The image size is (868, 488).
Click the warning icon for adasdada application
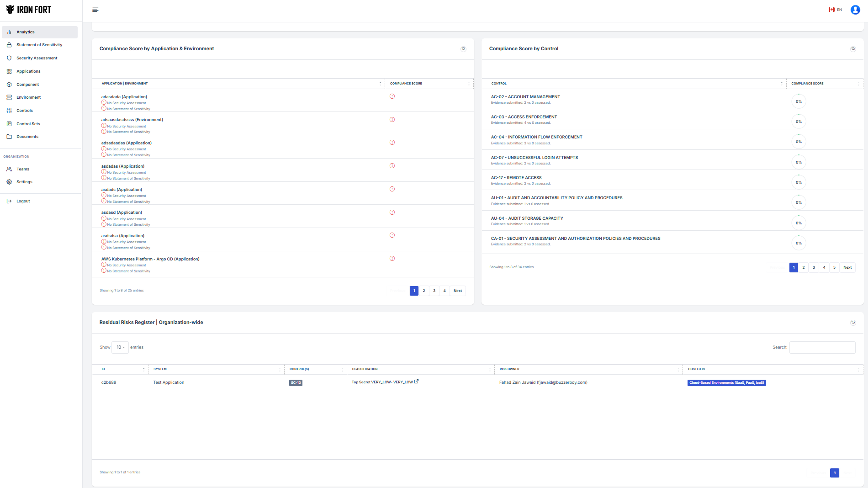[x=392, y=96]
